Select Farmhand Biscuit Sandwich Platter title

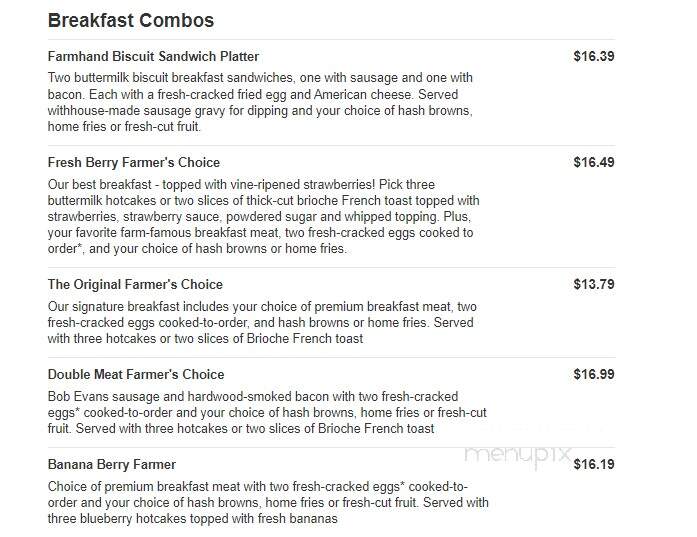(x=153, y=56)
